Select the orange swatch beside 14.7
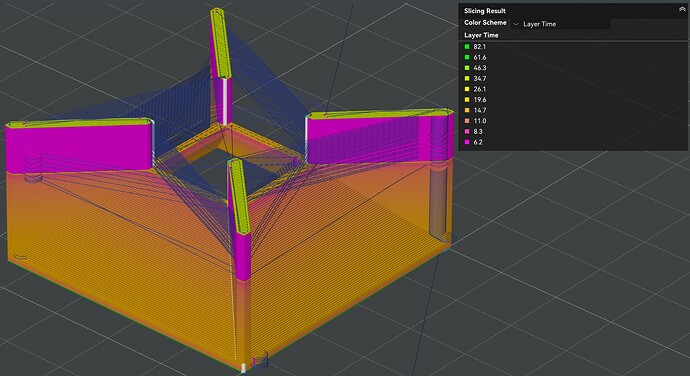The image size is (690, 376). [x=467, y=110]
